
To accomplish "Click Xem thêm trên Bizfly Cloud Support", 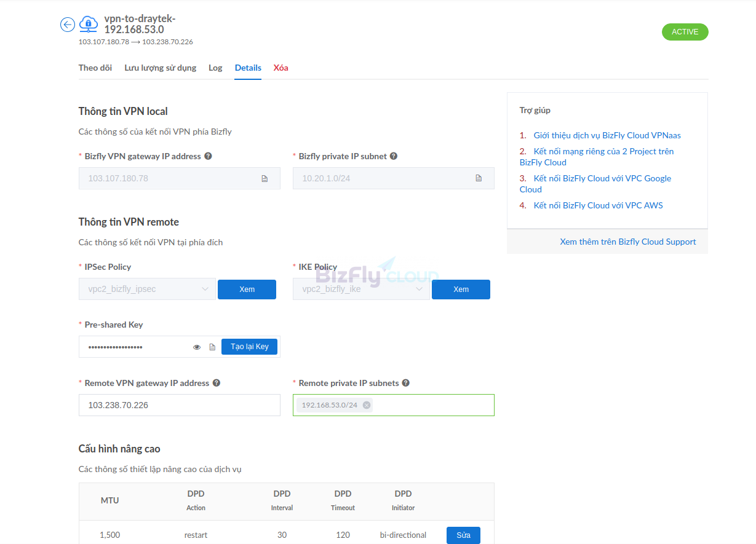I will point(628,242).
